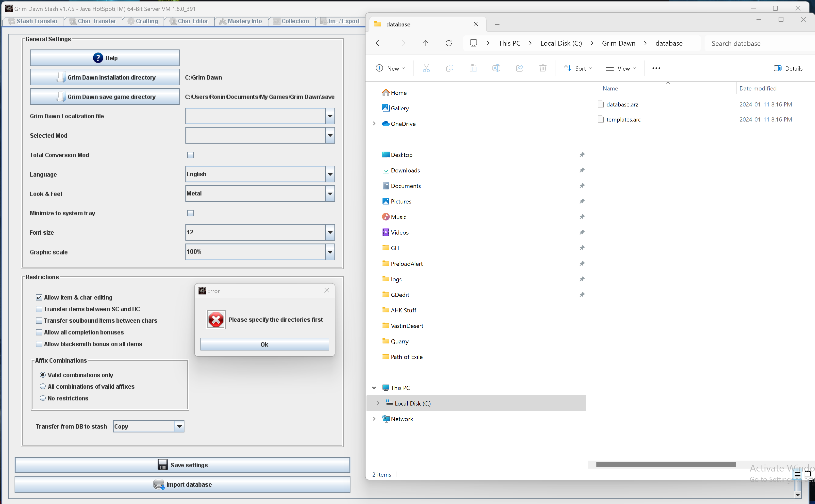Enable Total Conversion Mod checkbox
The width and height of the screenshot is (815, 504).
[191, 155]
